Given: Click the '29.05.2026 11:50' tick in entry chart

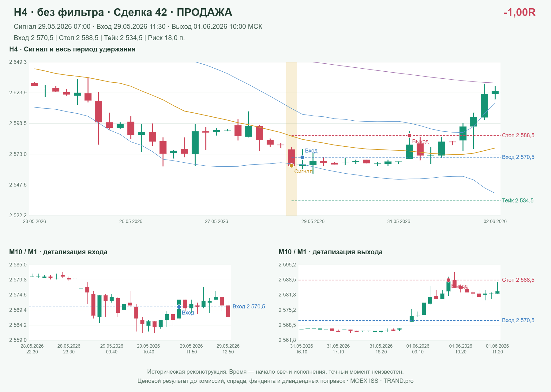Looking at the screenshot, I should click(x=191, y=349).
